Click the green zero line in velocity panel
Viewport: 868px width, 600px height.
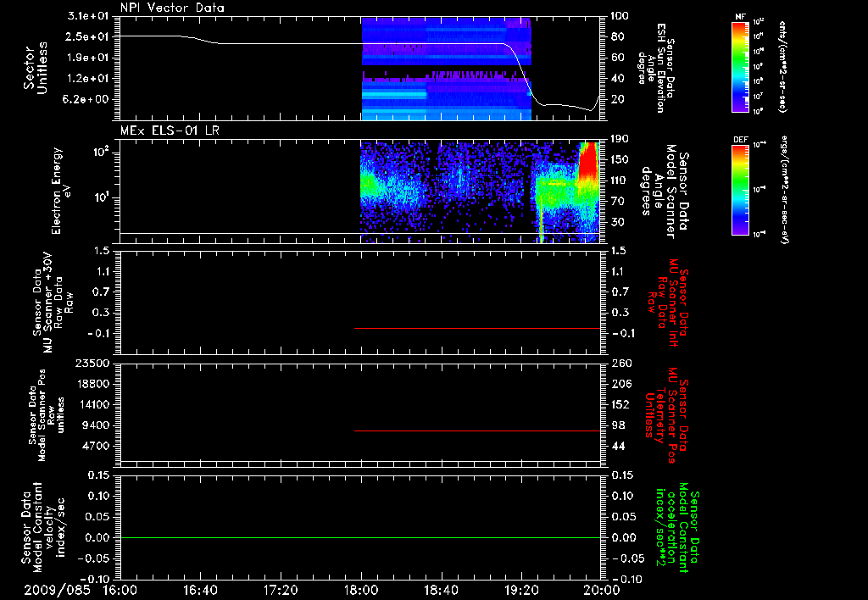(x=360, y=537)
